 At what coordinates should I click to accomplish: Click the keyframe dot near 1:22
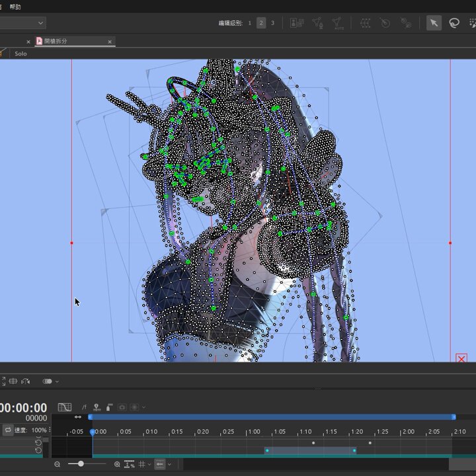click(x=370, y=443)
